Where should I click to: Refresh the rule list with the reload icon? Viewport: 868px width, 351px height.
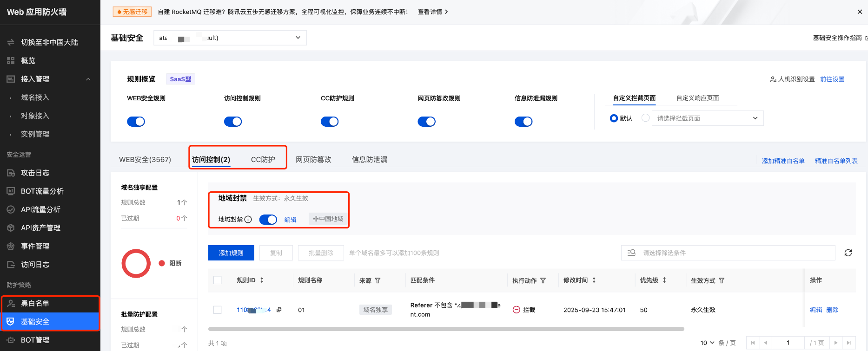pos(848,253)
